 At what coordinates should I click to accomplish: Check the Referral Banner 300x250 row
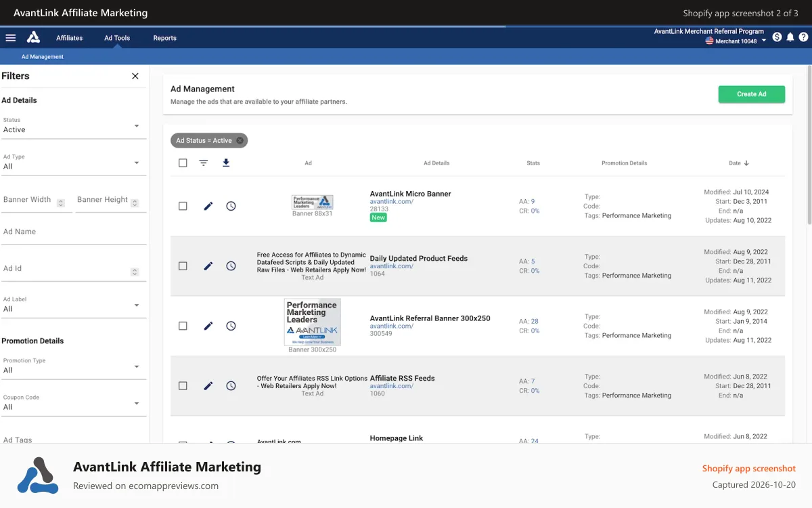[x=183, y=326]
